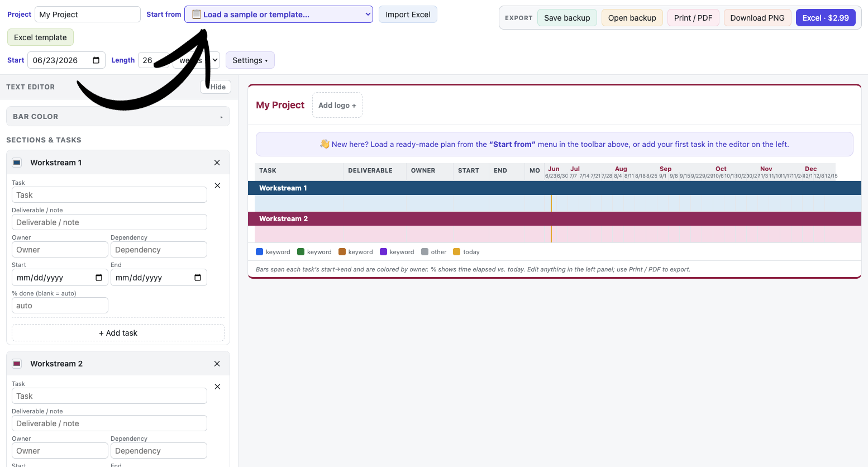
Task: Click the END column header
Action: [507, 171]
